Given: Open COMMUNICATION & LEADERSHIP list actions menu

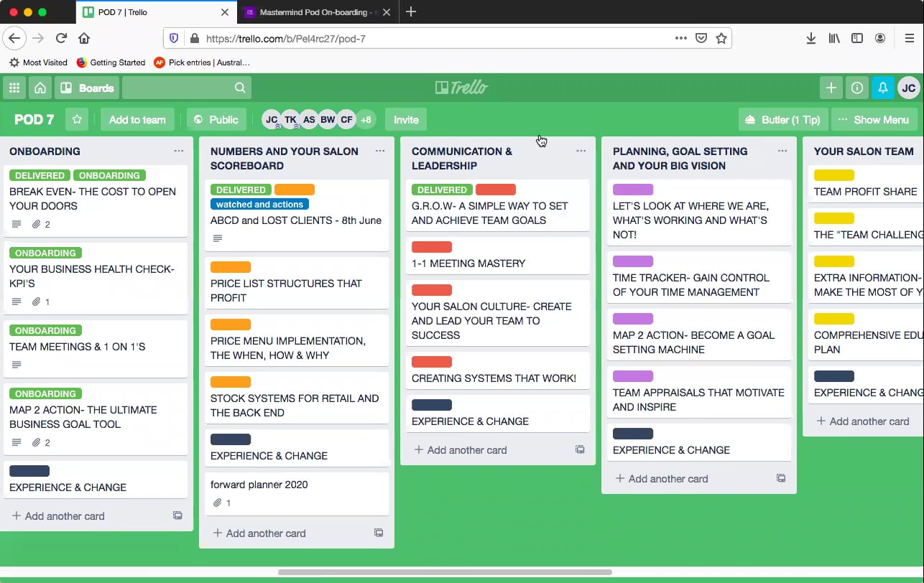Looking at the screenshot, I should point(581,151).
